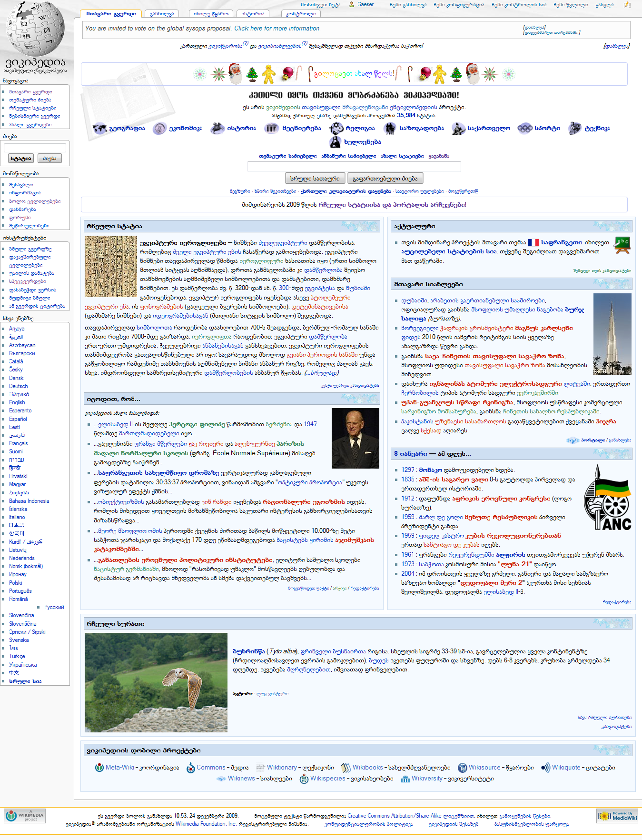642x840 pixels.
Task: Switch to the განხილვა tab
Action: pyautogui.click(x=162, y=14)
